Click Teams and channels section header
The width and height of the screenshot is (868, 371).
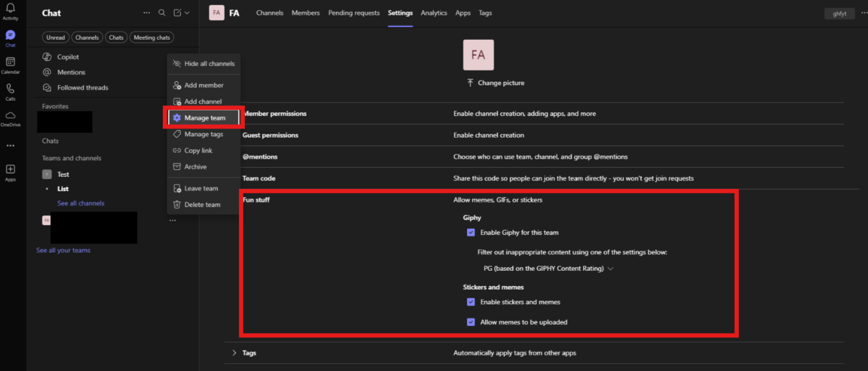(72, 158)
